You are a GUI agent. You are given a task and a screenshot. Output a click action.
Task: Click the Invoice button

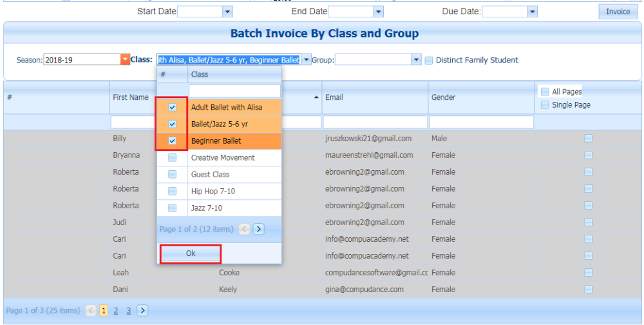coord(618,12)
